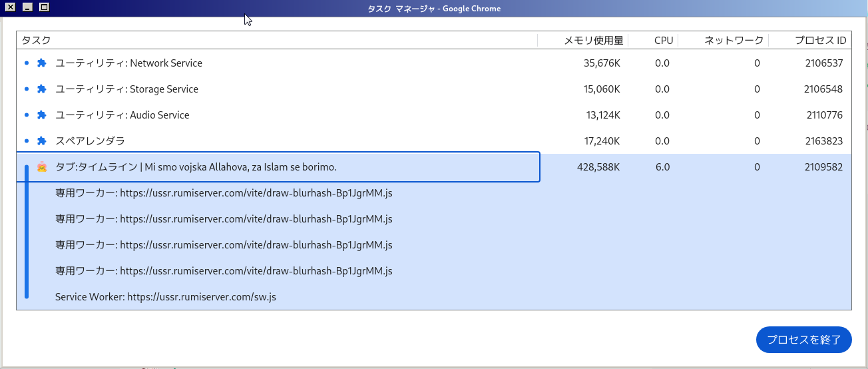Screen dimensions: 868x369
Task: Click the window close X button
Action: (10, 7)
